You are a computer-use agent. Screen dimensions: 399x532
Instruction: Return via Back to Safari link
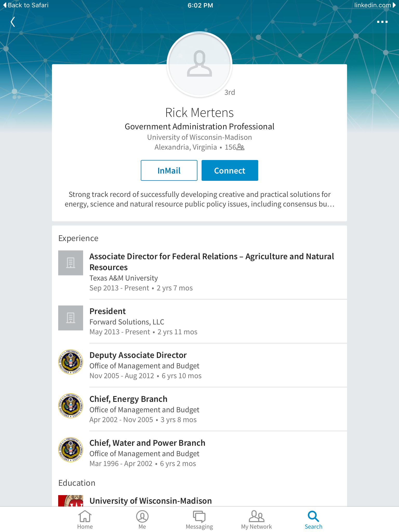point(26,5)
